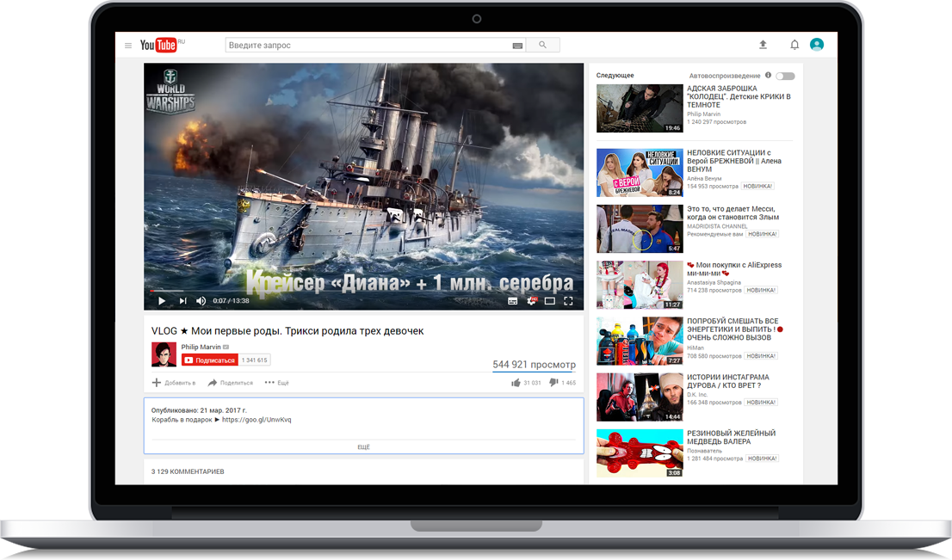Open ПОПРОБУЙ СМЕШАТЬ ВСЕ ЭНЕРГЕТИКИ thumbnail
The height and width of the screenshot is (560, 952).
pos(640,341)
